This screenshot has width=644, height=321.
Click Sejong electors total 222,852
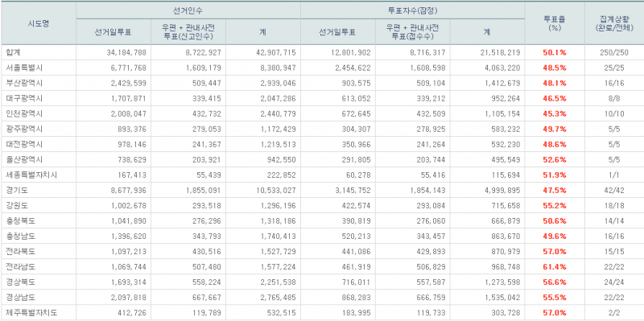coord(281,175)
